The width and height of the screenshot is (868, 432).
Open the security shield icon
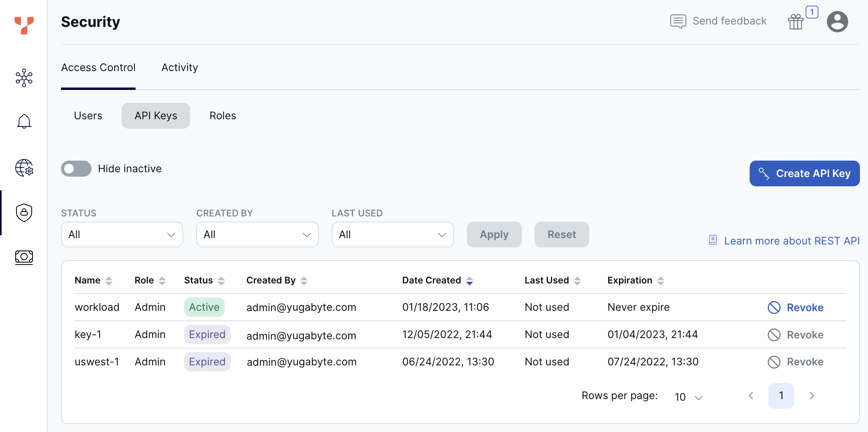click(24, 212)
